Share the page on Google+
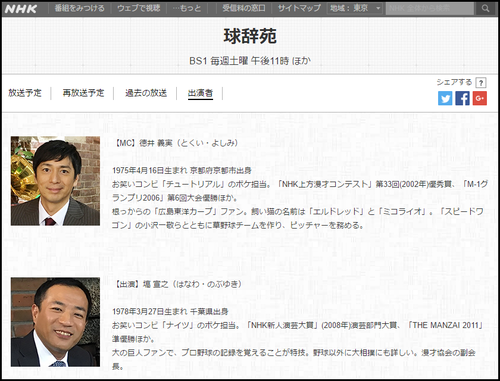 point(480,98)
